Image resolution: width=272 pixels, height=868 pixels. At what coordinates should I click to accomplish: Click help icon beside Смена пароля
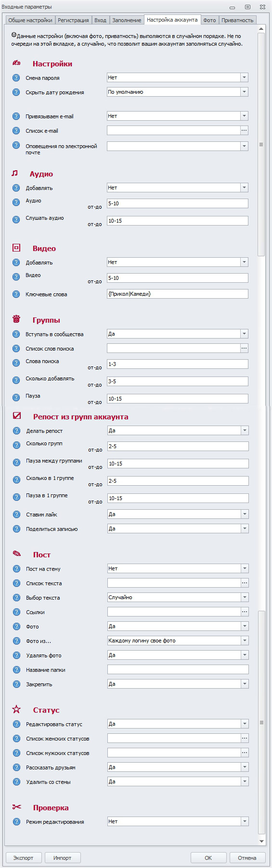[16, 78]
